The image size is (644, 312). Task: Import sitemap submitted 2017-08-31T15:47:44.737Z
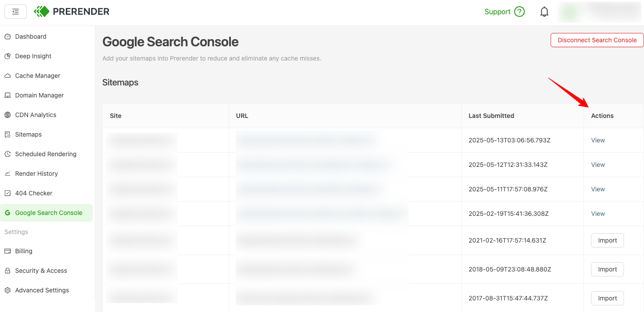pos(608,298)
